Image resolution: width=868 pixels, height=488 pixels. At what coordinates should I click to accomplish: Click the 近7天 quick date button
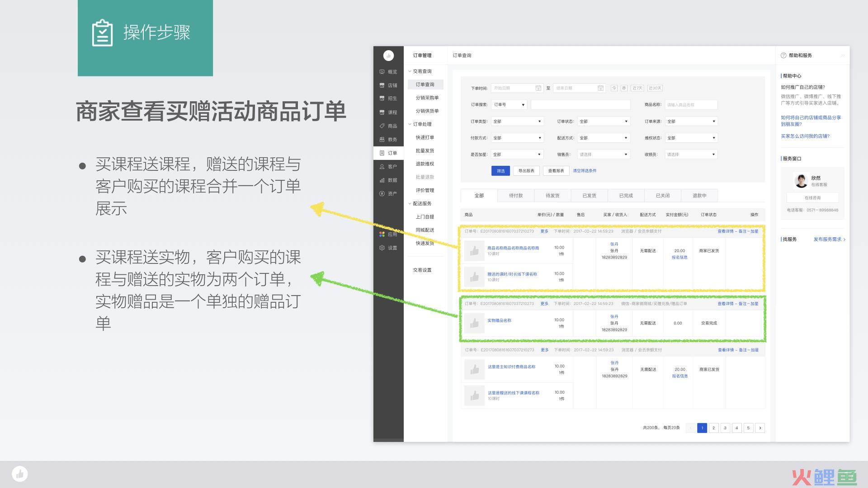[637, 88]
